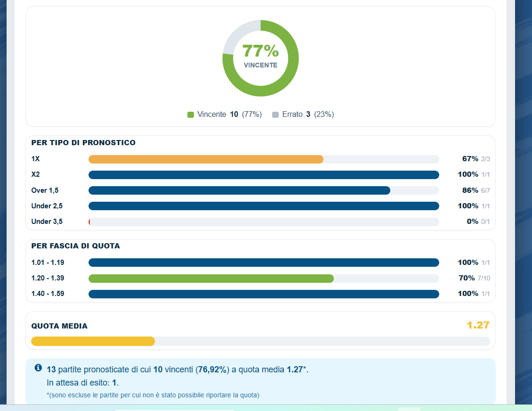Click the Errato 3 (23%) legend label
This screenshot has width=532, height=411.
[308, 115]
